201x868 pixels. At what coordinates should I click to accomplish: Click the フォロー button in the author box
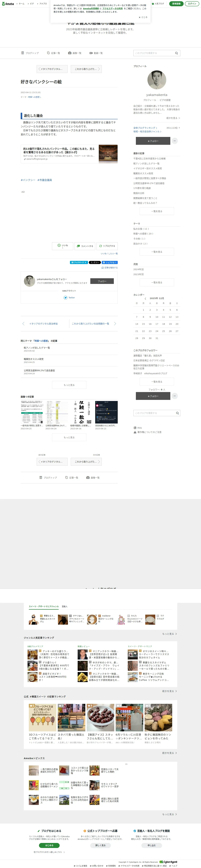102,281
